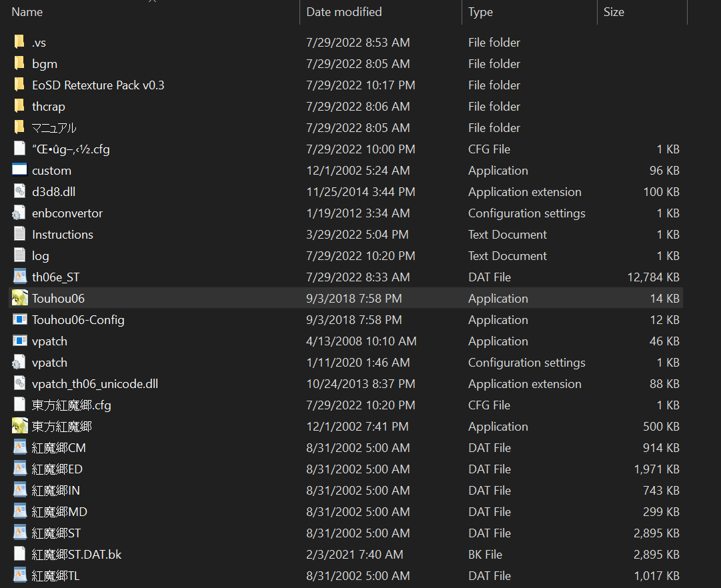This screenshot has height=588, width=721.
Task: Click the vpatch_th06_unicode.dll file icon
Action: tap(19, 383)
